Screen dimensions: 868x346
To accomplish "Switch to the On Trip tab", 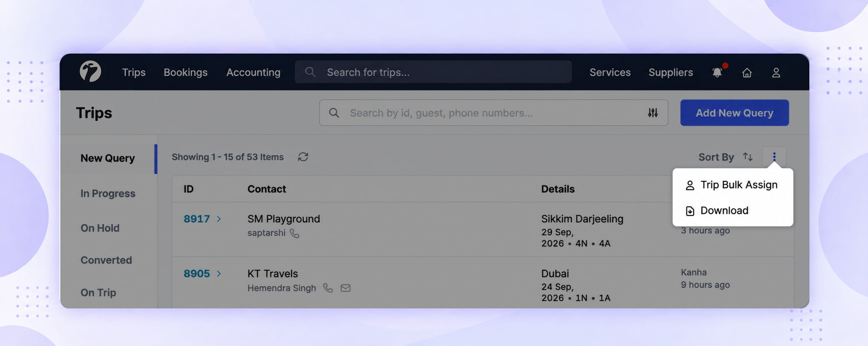I will (98, 293).
